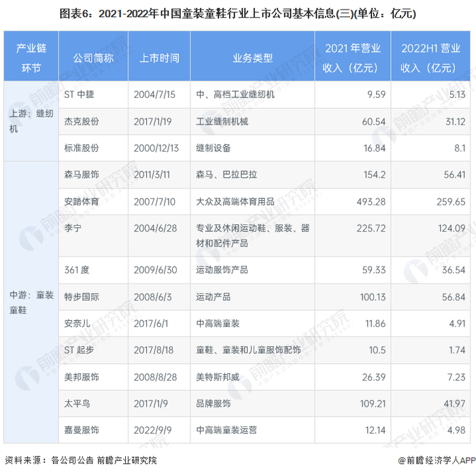
Task: Click listing date 2000/12/13
Action: (x=156, y=148)
